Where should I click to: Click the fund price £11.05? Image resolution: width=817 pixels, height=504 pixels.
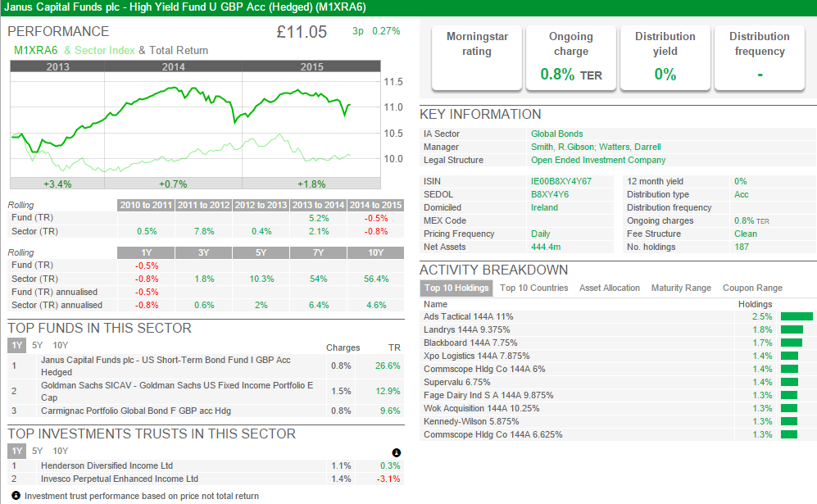coord(302,32)
